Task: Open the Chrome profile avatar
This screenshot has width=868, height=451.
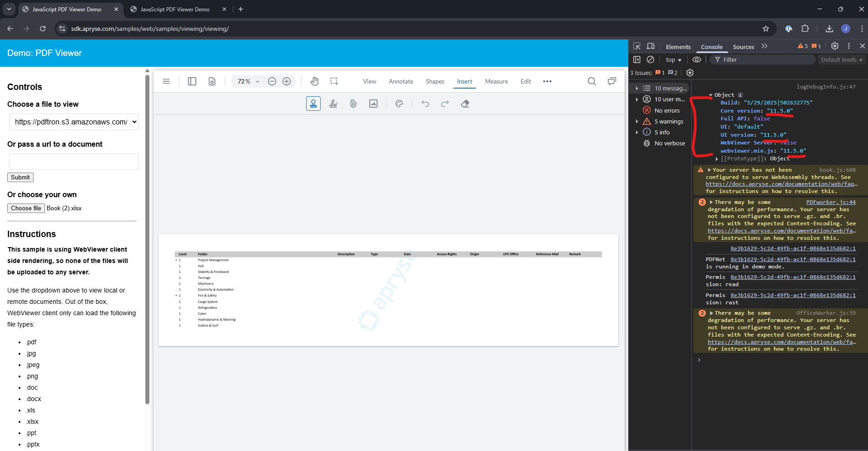Action: pos(846,29)
